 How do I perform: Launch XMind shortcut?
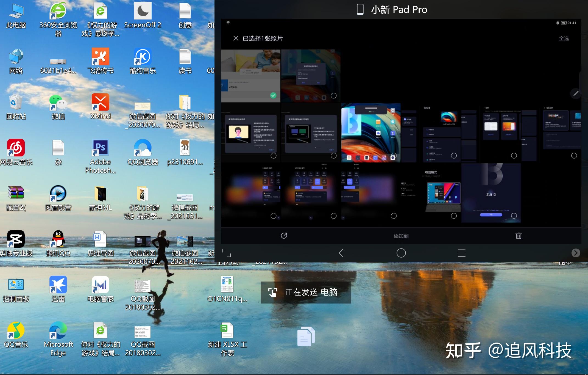(x=100, y=107)
